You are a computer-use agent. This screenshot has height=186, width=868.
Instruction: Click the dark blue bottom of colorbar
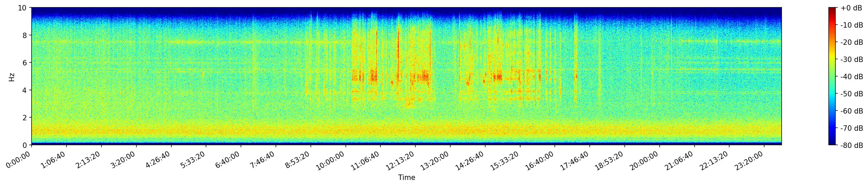pyautogui.click(x=832, y=143)
